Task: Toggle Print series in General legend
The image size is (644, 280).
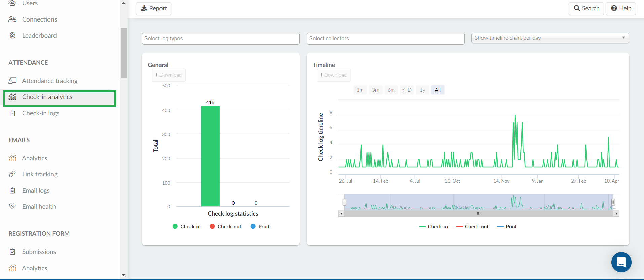Action: click(x=260, y=227)
